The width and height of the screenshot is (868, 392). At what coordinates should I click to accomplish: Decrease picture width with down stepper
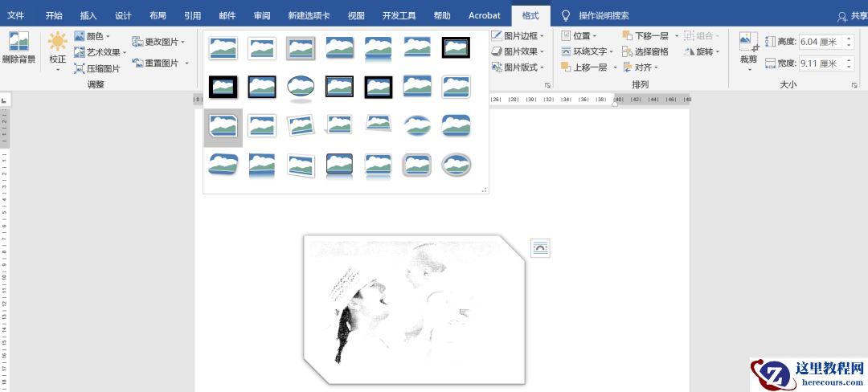pos(849,67)
